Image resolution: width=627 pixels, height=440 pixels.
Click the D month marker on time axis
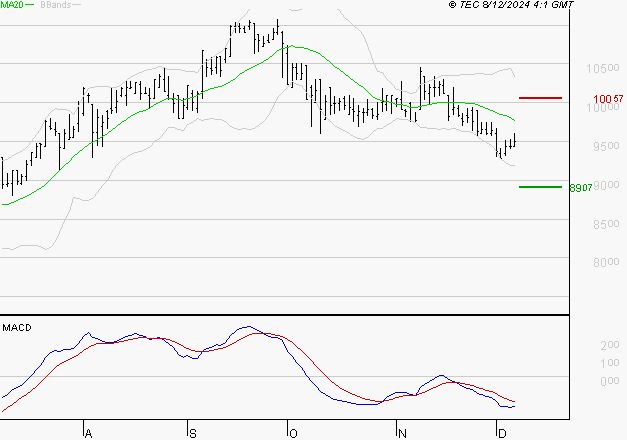(x=502, y=434)
